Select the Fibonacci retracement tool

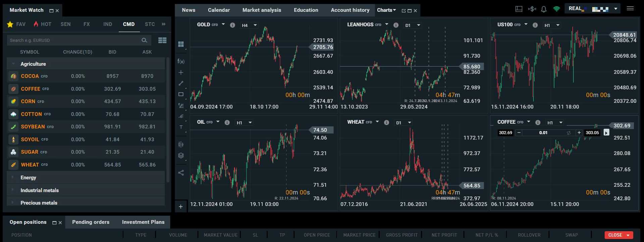(181, 106)
